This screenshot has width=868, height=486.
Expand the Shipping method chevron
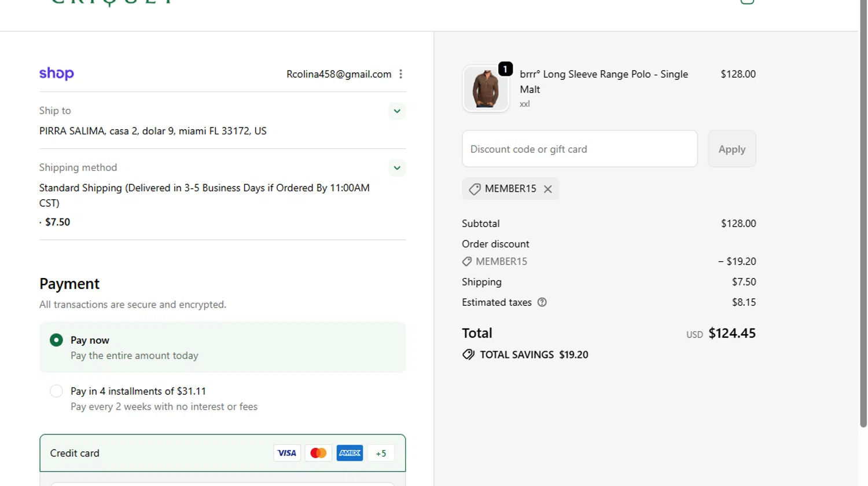pyautogui.click(x=397, y=168)
